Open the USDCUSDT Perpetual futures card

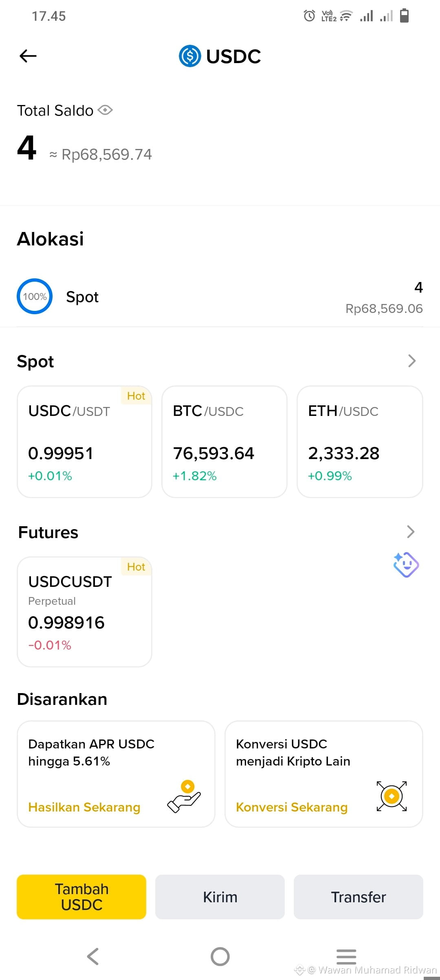tap(84, 612)
